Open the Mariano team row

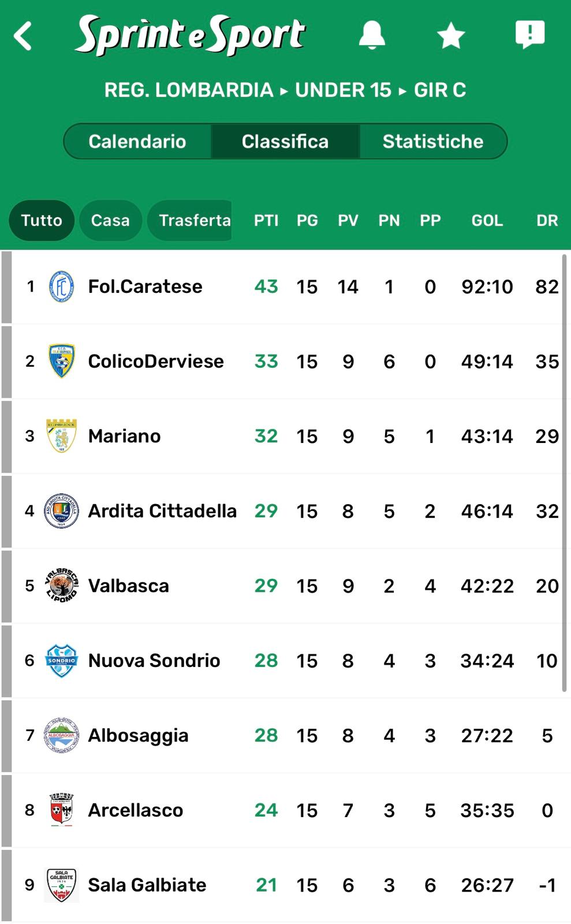[124, 436]
